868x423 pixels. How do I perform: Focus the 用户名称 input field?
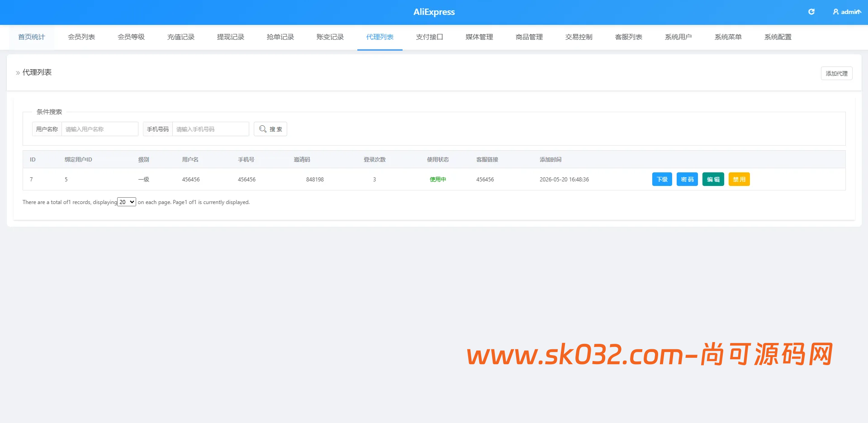click(x=100, y=129)
